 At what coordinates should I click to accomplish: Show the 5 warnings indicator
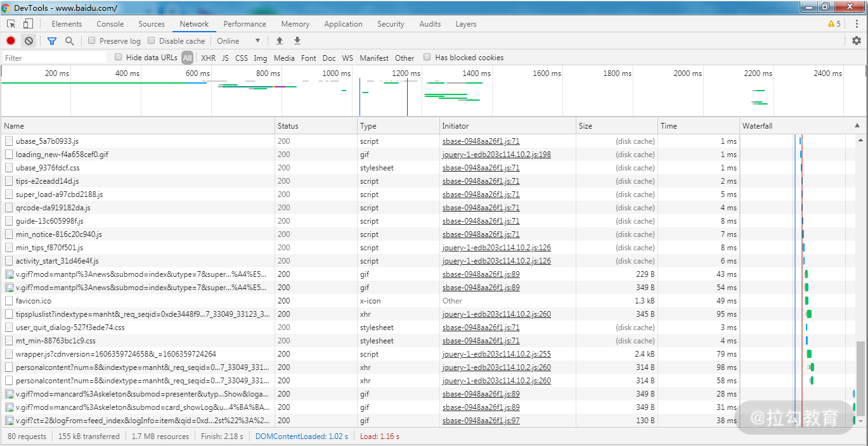tap(834, 24)
